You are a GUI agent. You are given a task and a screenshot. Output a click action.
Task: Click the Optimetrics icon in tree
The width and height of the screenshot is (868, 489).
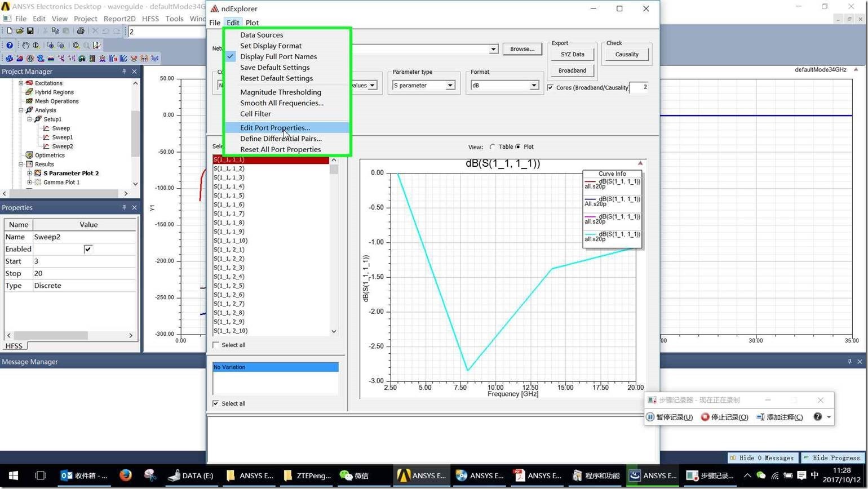click(x=29, y=155)
